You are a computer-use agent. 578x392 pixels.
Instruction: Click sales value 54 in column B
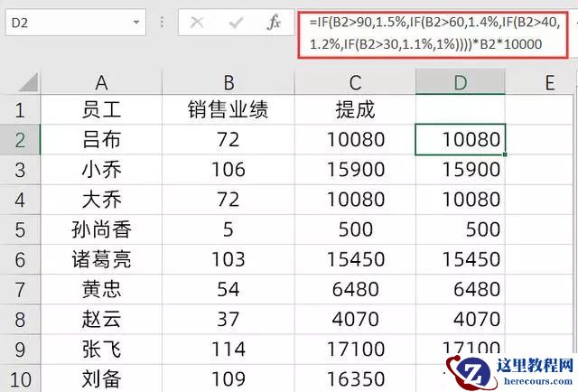(x=228, y=289)
